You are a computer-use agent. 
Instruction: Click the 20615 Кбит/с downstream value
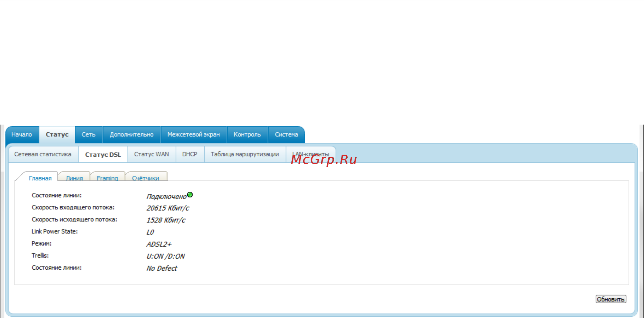pos(168,208)
